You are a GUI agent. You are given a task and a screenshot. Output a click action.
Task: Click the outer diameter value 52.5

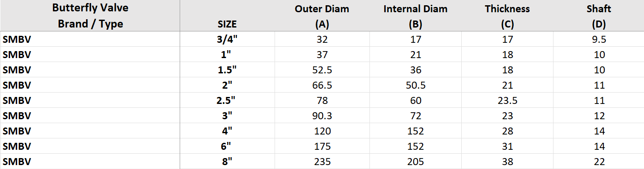pyautogui.click(x=322, y=70)
